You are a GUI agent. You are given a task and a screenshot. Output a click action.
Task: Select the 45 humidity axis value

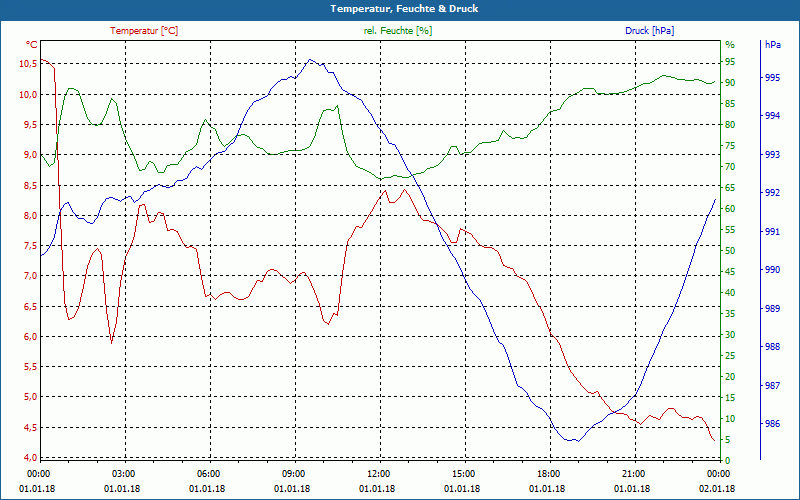(730, 272)
